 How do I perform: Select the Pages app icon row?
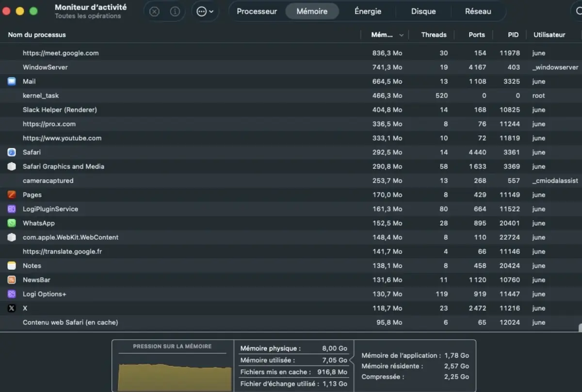[12, 195]
